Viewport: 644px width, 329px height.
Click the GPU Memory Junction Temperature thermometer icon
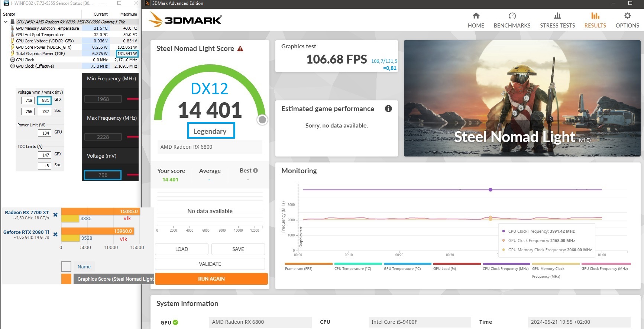point(13,28)
